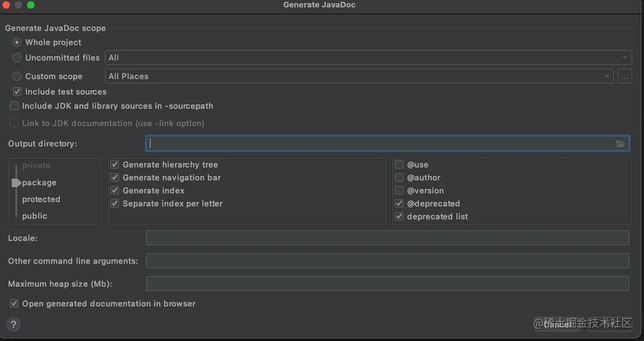Viewport: 644px width, 341px height.
Task: Open the All Places scope dropdown
Action: [359, 77]
